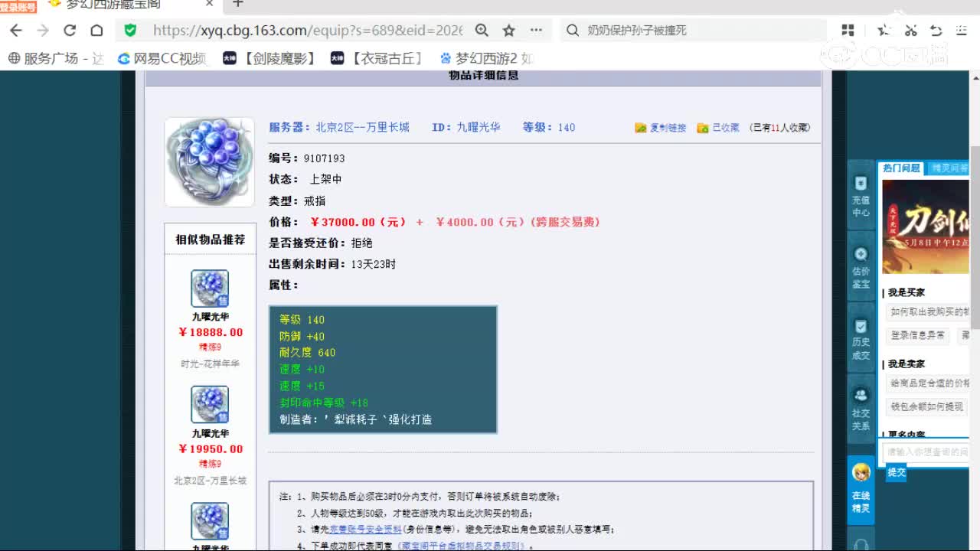
Task: Open the third similar 九曜光华 item thumbnail
Action: click(x=210, y=521)
